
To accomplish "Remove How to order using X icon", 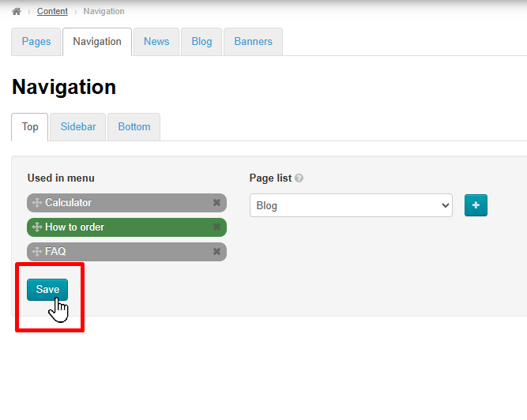I will click(216, 227).
